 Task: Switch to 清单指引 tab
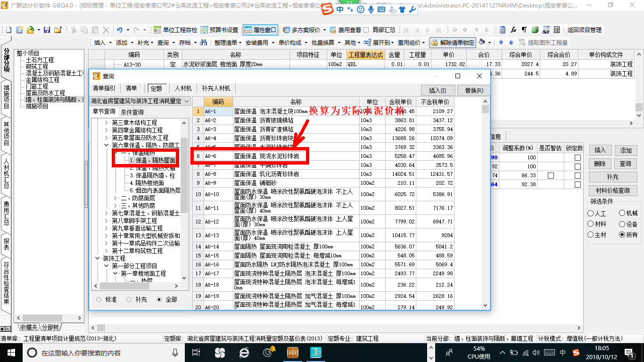pos(104,88)
